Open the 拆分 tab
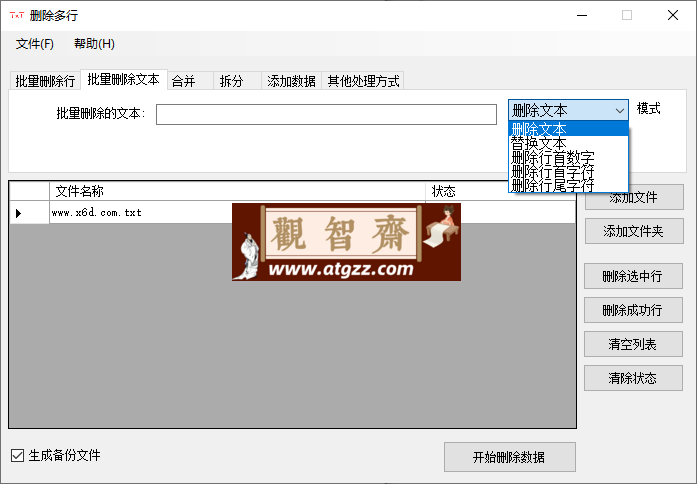697x484 pixels. pyautogui.click(x=237, y=81)
